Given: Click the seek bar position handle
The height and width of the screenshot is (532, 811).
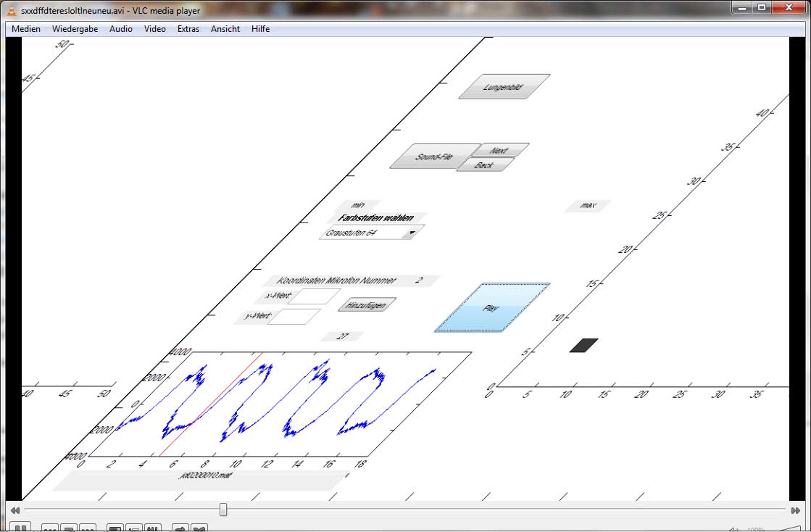Looking at the screenshot, I should (x=223, y=510).
